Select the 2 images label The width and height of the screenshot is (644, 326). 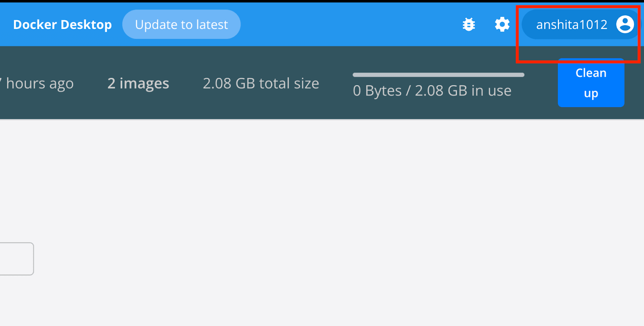pyautogui.click(x=138, y=83)
